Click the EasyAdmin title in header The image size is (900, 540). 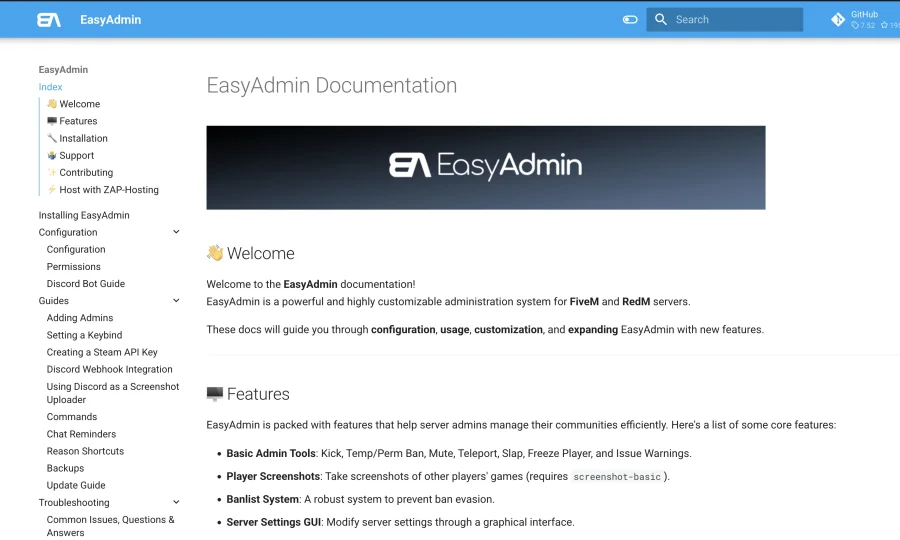tap(110, 20)
